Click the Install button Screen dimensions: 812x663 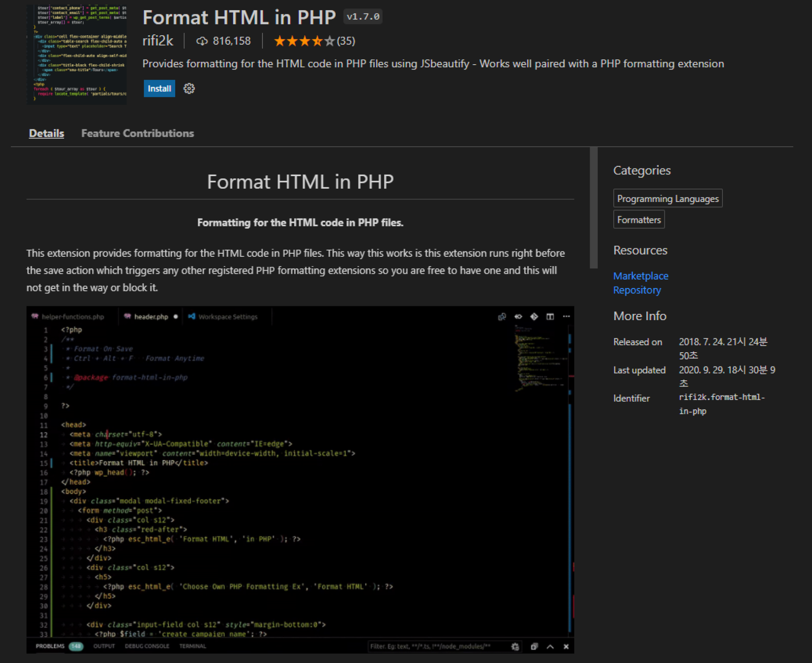(x=159, y=88)
